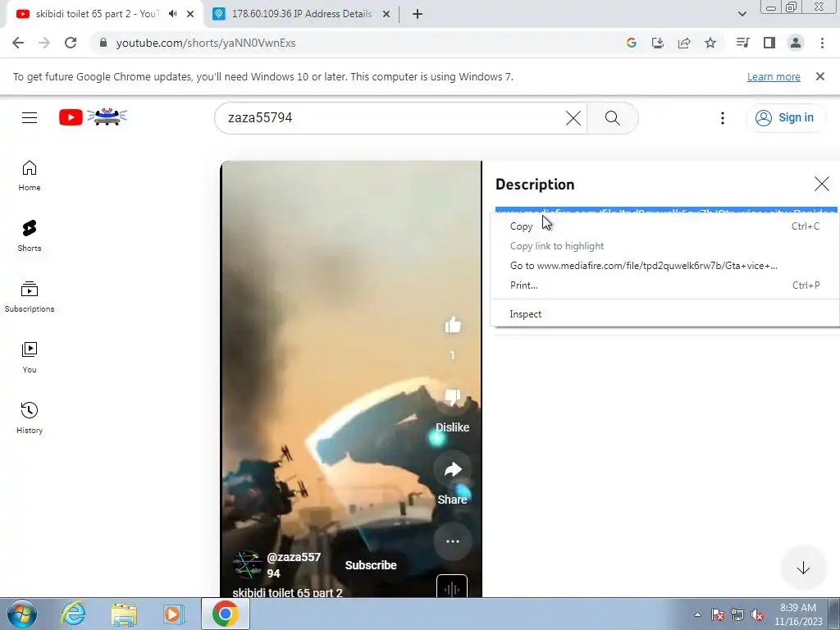
Task: Open the media control icon in toolbar
Action: click(742, 43)
